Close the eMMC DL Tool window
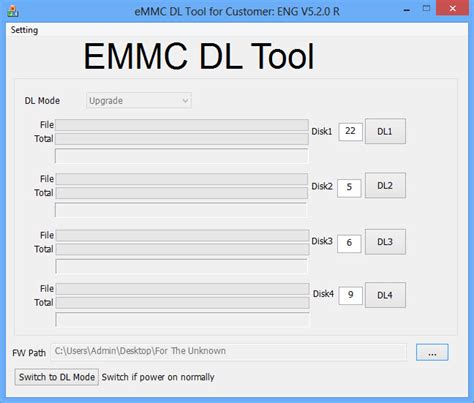Image resolution: width=474 pixels, height=403 pixels. tap(452, 8)
